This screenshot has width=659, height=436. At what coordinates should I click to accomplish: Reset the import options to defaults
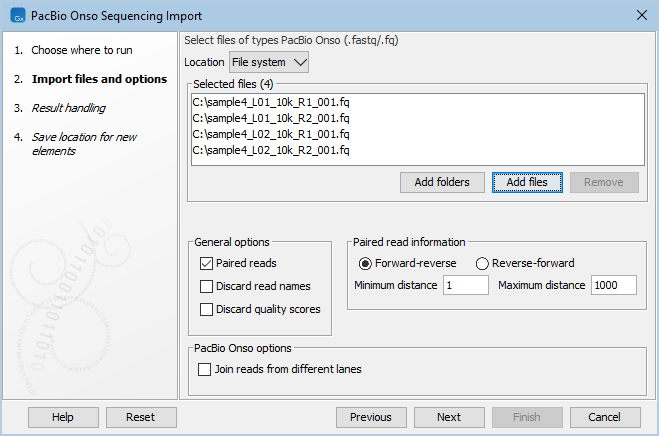click(x=141, y=417)
